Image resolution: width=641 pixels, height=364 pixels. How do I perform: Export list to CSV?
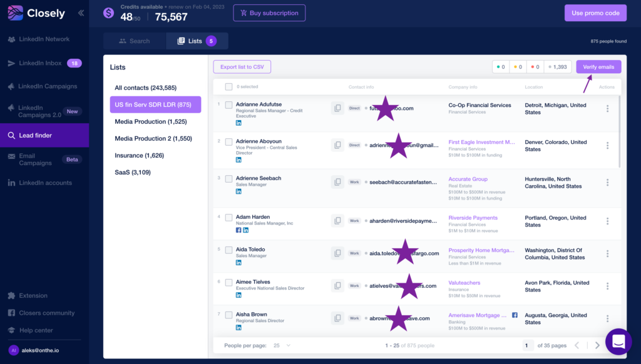coord(242,67)
